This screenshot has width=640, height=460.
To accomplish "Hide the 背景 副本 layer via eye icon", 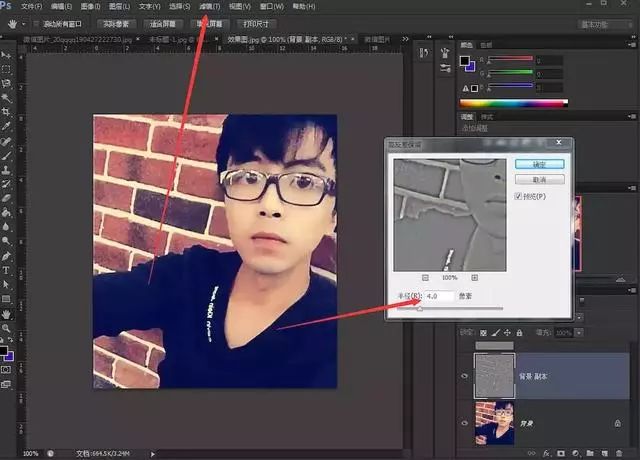I will [465, 378].
